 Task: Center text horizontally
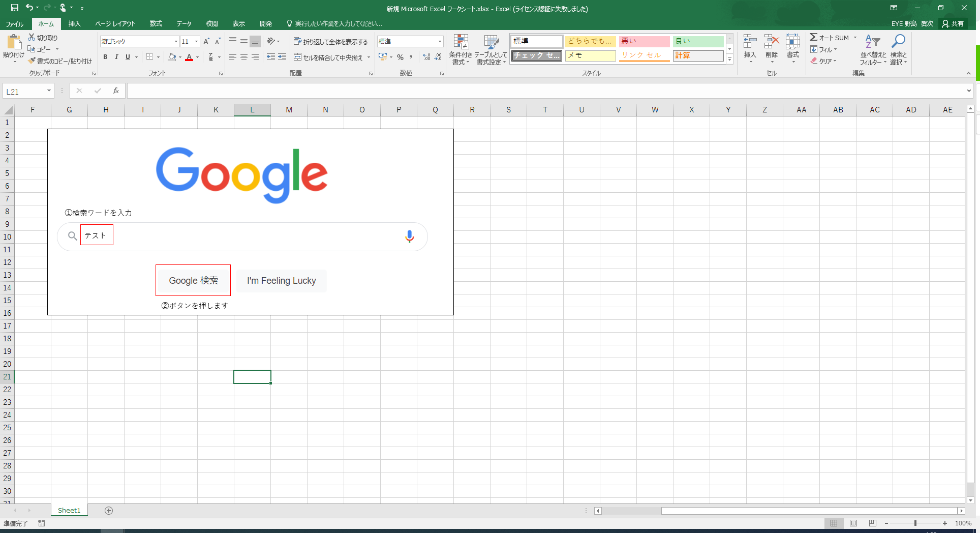coord(244,57)
